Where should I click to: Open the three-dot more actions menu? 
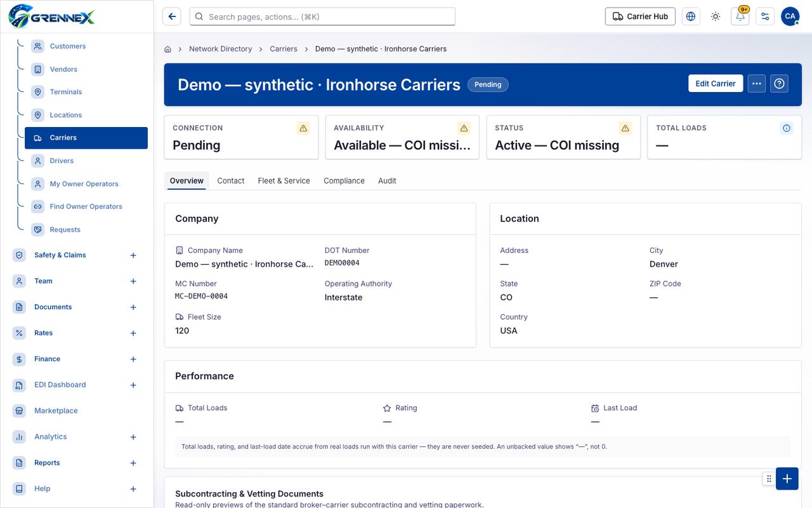point(757,84)
